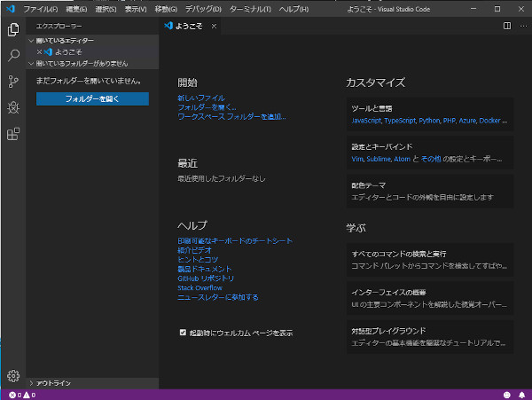This screenshot has height=400, width=532.
Task: Open notifications bell in status bar
Action: (x=522, y=395)
